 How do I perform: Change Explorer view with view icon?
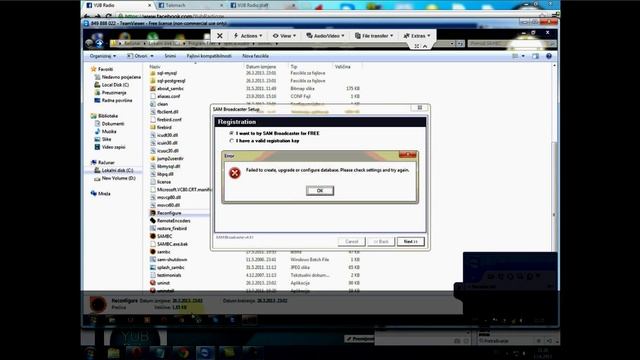516,56
